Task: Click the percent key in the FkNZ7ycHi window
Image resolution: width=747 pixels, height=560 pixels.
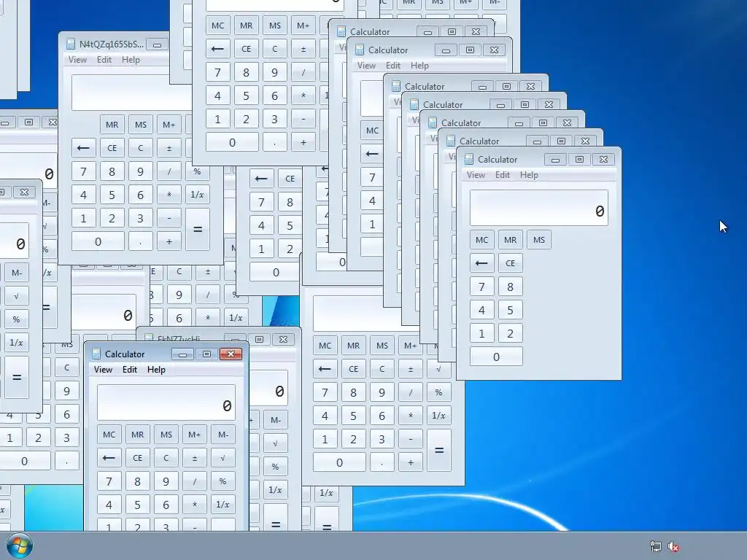Action: (x=275, y=467)
